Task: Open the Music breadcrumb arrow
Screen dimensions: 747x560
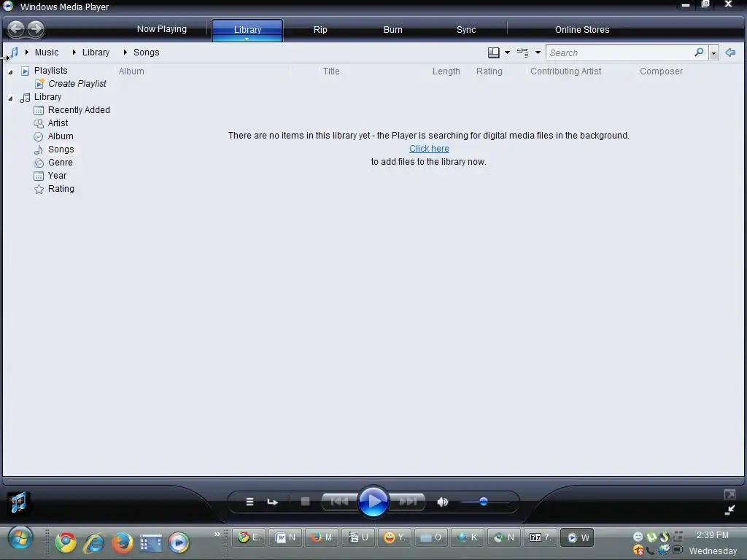Action: coord(27,52)
